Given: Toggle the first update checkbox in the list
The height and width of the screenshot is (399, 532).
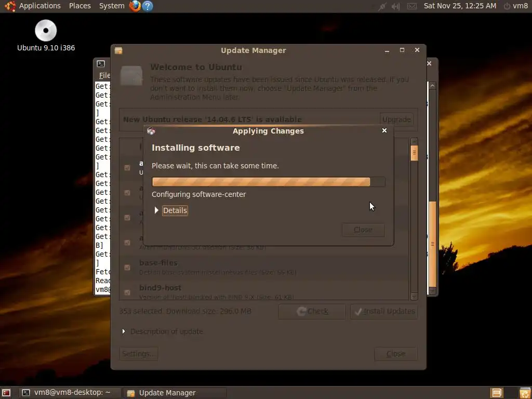Looking at the screenshot, I should tap(127, 168).
